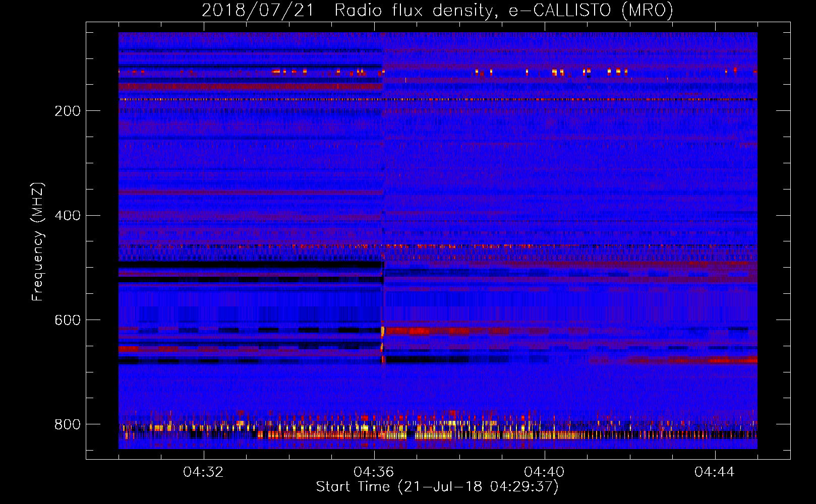Viewport: 816px width, 504px height.
Task: Click the 04:40 time tick label
Action: (x=544, y=472)
